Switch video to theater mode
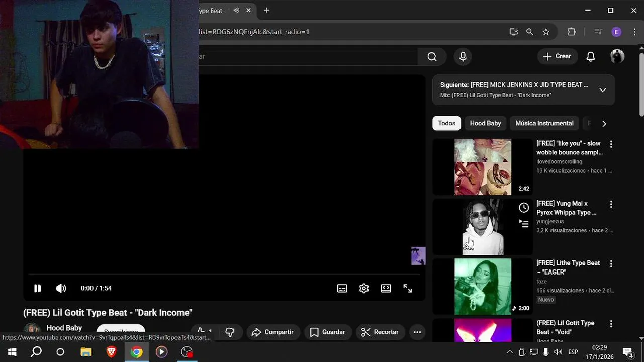 pos(386,288)
